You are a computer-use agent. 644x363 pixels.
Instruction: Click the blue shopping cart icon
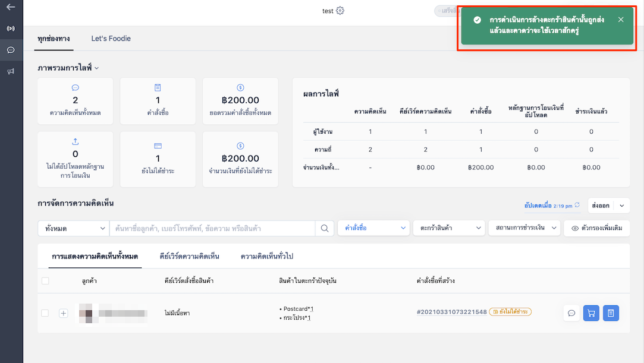pos(591,313)
